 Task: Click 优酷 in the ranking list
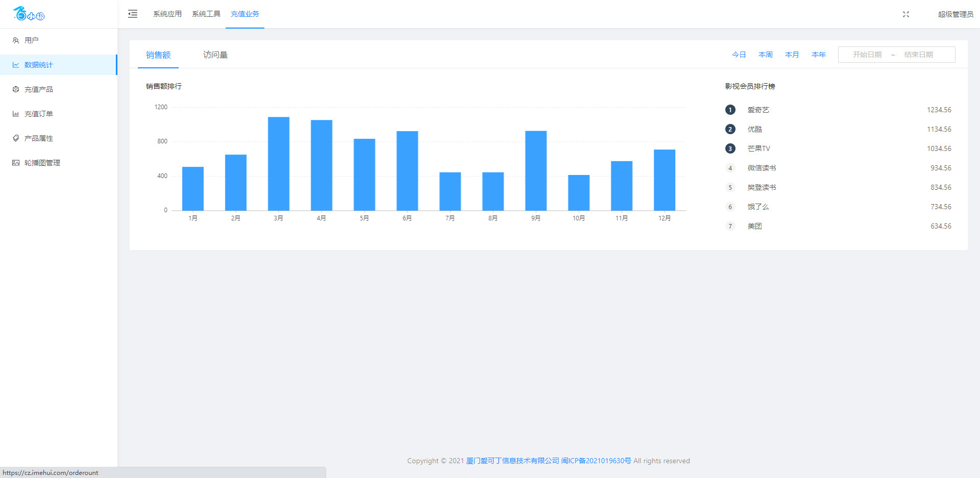755,129
